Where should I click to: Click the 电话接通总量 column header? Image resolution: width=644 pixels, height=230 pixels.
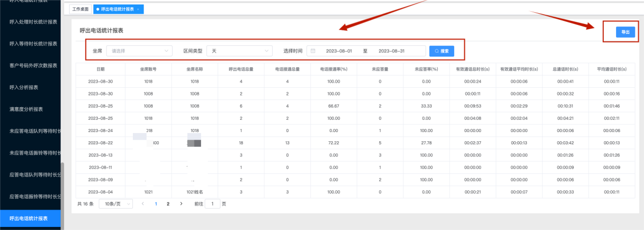click(287, 69)
